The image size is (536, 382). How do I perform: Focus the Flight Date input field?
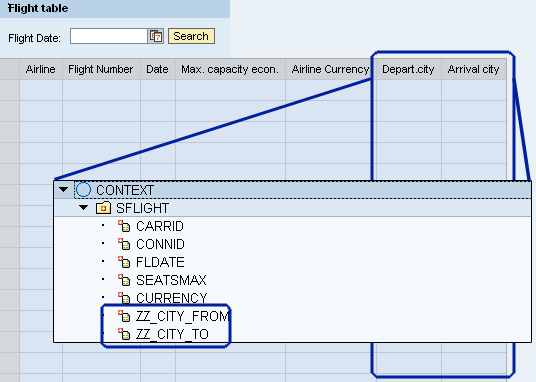[x=109, y=36]
